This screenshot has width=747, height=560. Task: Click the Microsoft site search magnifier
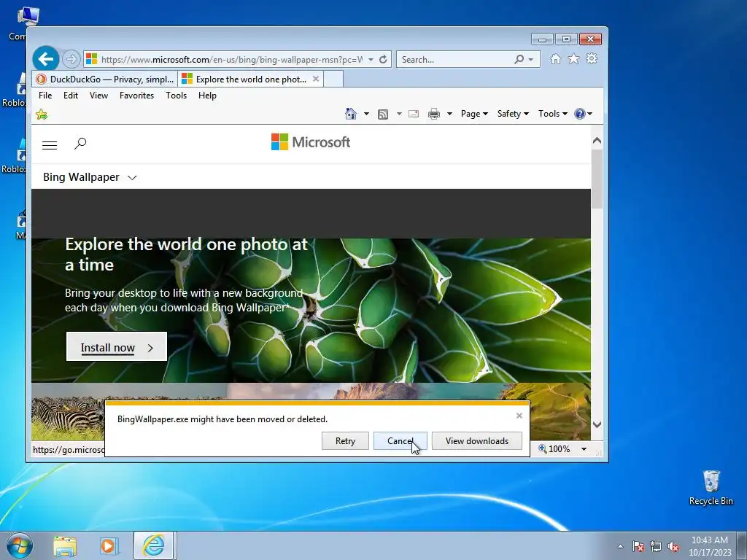coord(80,144)
